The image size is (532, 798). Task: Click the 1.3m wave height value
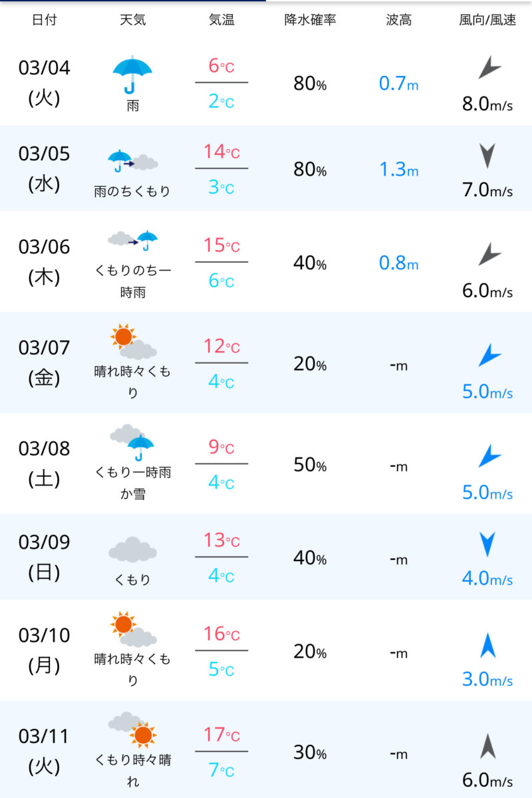399,169
